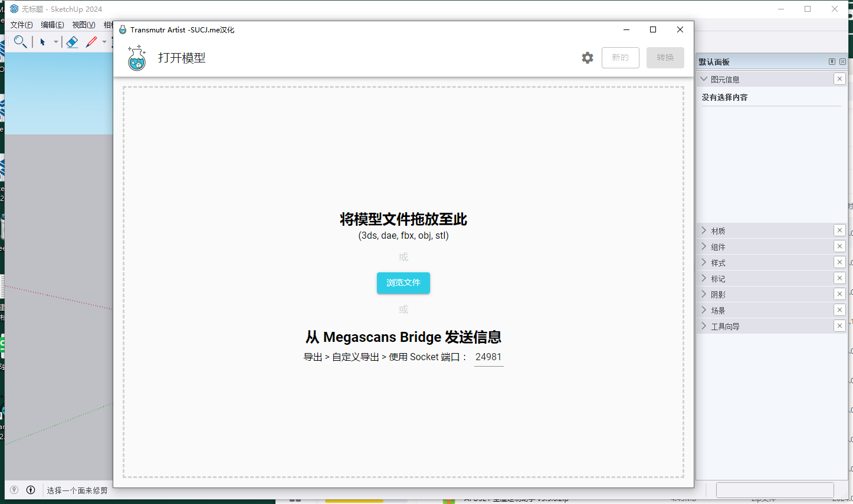The width and height of the screenshot is (853, 504).
Task: Expand the 样式 section chevron
Action: tap(704, 262)
